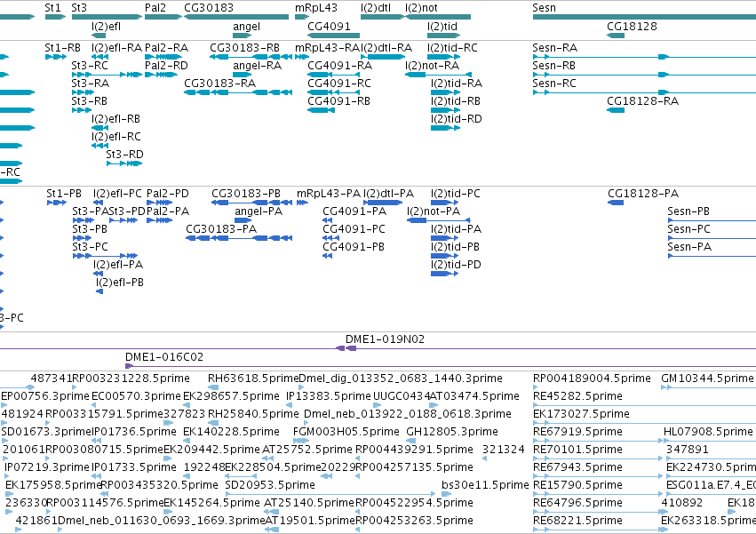Click protein CG18128-PA
756x534 pixels.
(643, 194)
